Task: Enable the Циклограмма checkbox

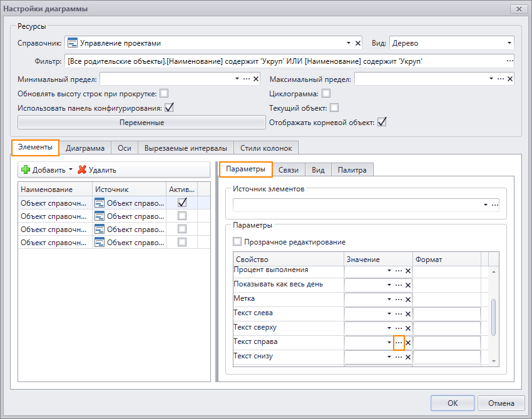Action: [x=326, y=93]
